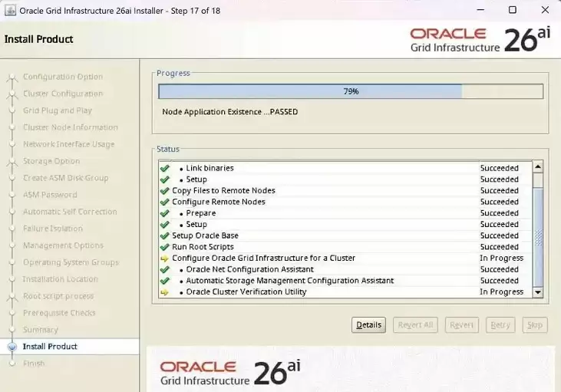Click green checkmark beside Run Root Scripts
The width and height of the screenshot is (561, 392).
point(164,247)
